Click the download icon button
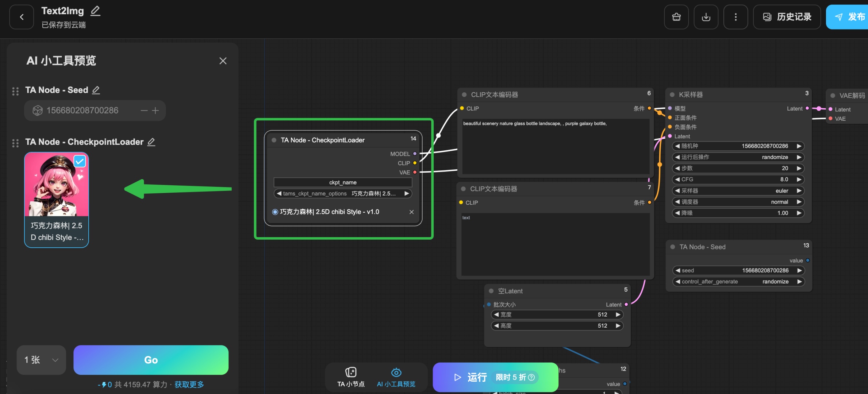 (706, 17)
